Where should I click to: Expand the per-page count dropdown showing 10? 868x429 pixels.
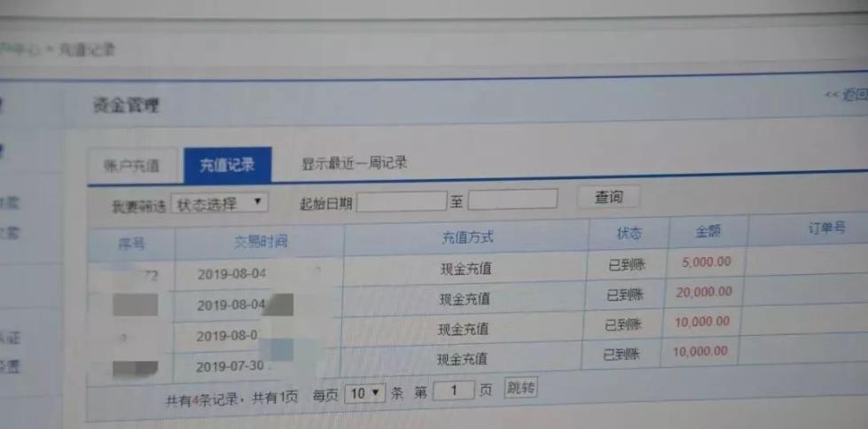365,392
